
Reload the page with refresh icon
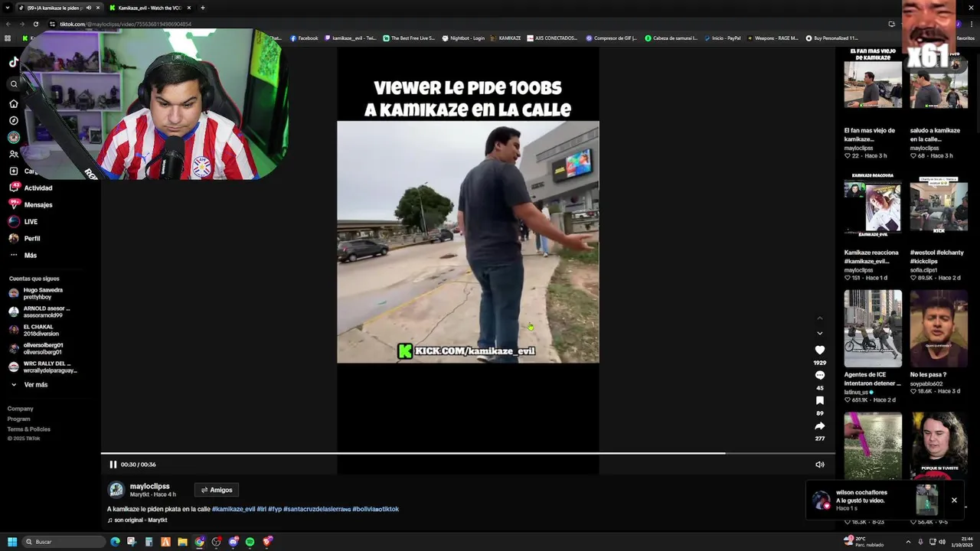tap(35, 24)
